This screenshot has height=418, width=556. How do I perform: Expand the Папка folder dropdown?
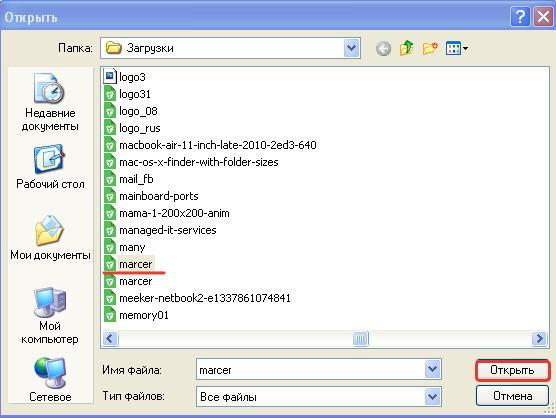351,48
